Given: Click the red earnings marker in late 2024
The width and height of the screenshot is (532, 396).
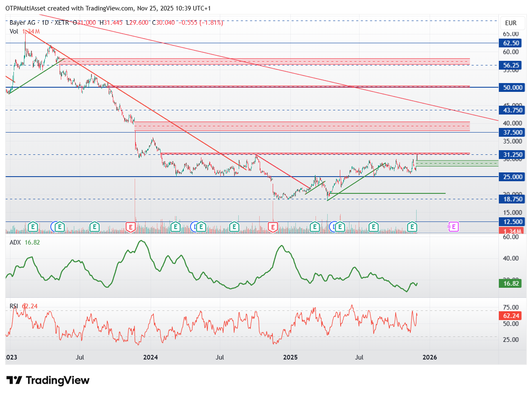Looking at the screenshot, I should pyautogui.click(x=273, y=227).
